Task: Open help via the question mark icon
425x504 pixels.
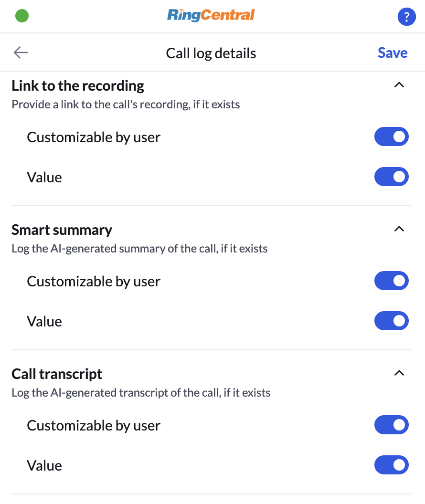Action: (x=406, y=16)
